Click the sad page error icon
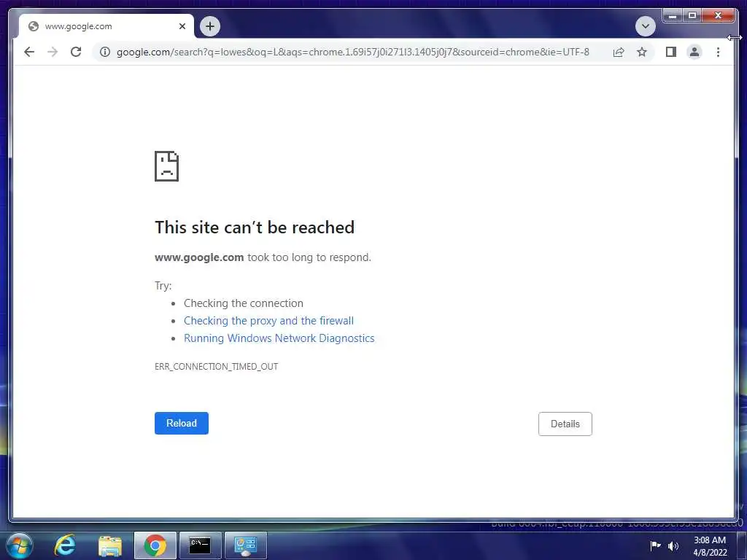This screenshot has width=747, height=560. point(167,166)
